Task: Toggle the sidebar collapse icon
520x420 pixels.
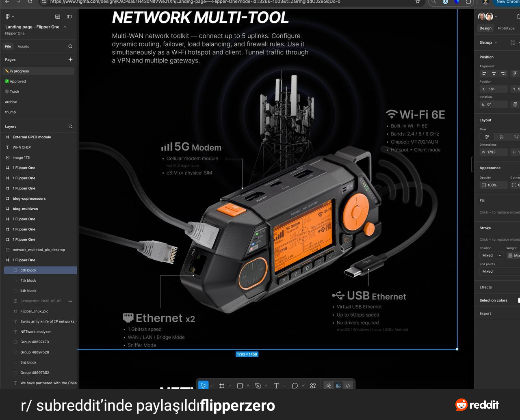Action: (69, 17)
